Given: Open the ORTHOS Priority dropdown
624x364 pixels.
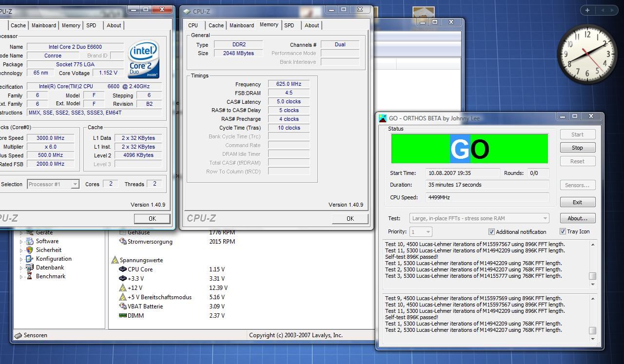Looking at the screenshot, I should 421,232.
